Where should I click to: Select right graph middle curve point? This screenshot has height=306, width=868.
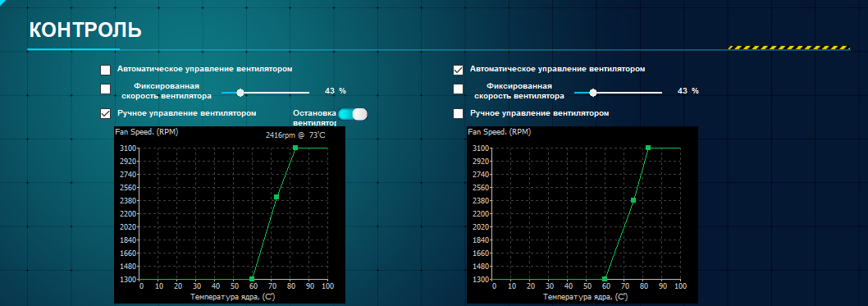(x=633, y=200)
